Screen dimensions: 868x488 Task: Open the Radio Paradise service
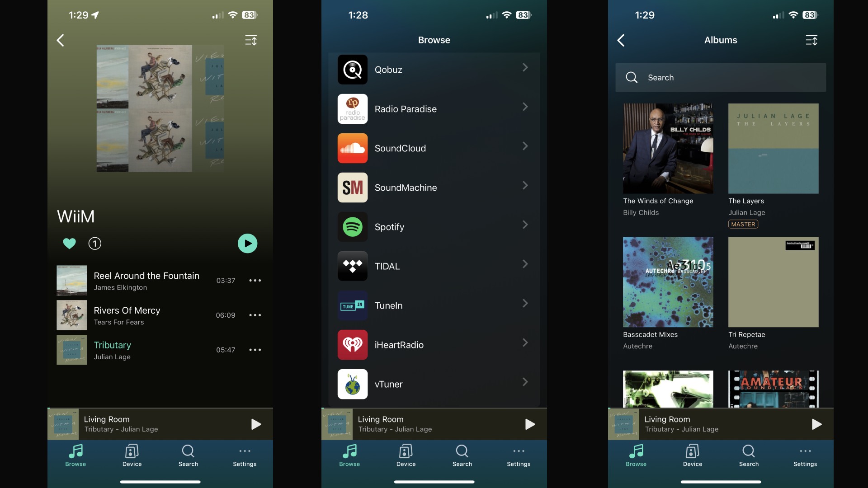point(434,108)
